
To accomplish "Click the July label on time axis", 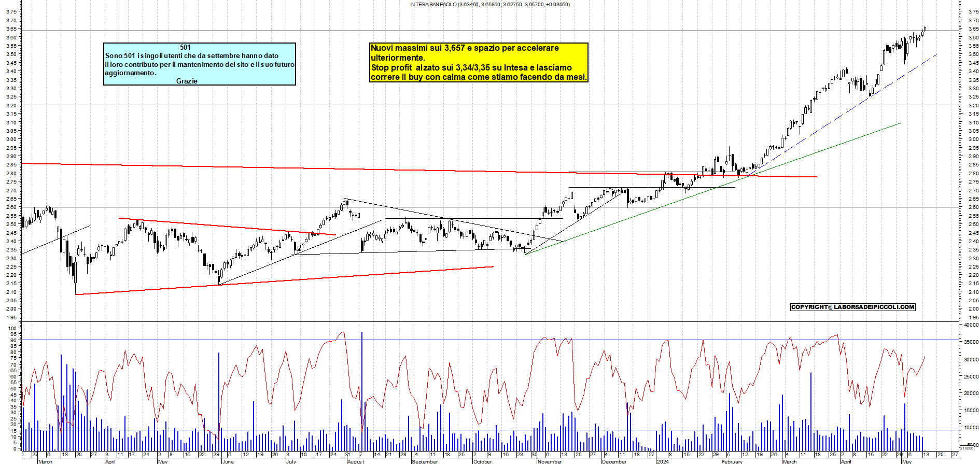I will (x=291, y=461).
